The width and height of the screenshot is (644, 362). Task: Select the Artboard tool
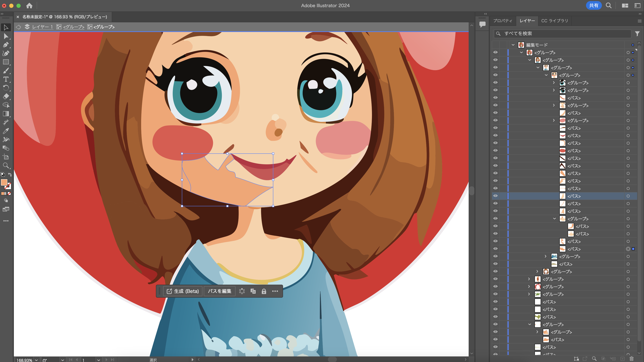[6, 157]
